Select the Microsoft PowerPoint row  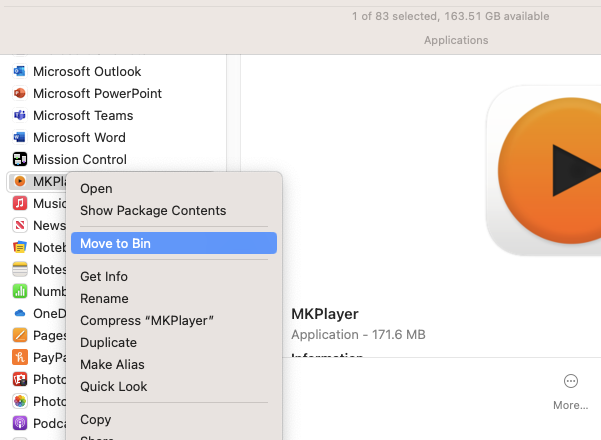[113, 93]
